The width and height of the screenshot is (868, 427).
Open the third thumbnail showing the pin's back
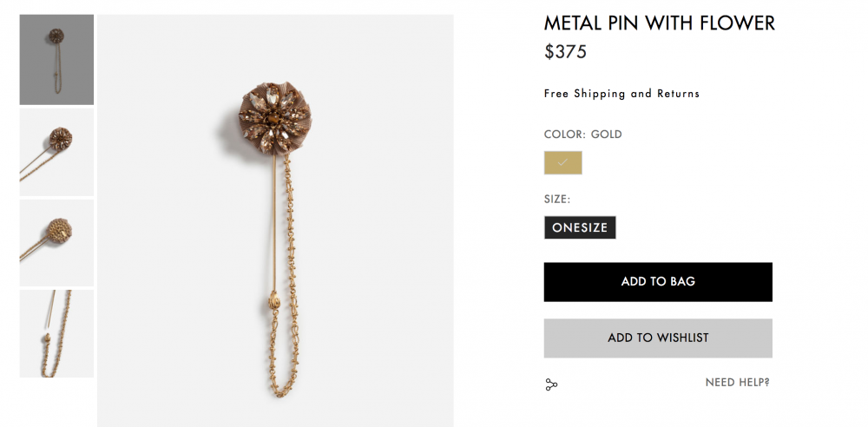point(56,243)
